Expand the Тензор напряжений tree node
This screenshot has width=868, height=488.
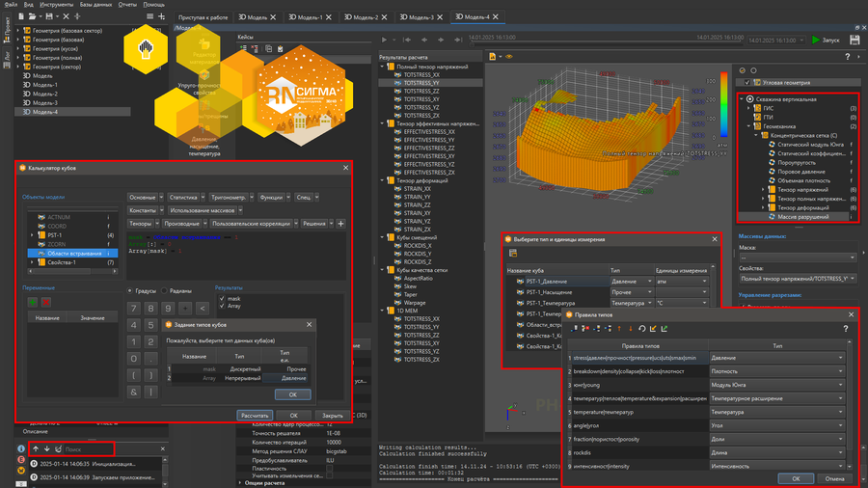pyautogui.click(x=764, y=190)
